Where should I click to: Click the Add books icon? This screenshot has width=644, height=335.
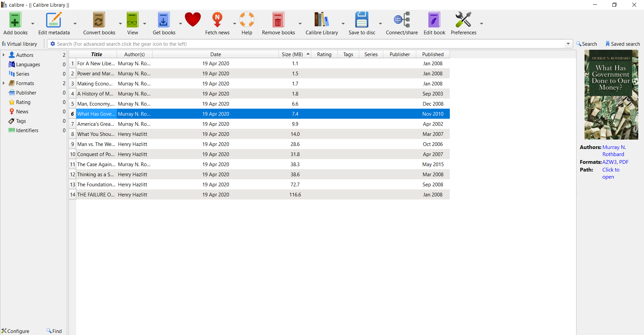[x=15, y=20]
